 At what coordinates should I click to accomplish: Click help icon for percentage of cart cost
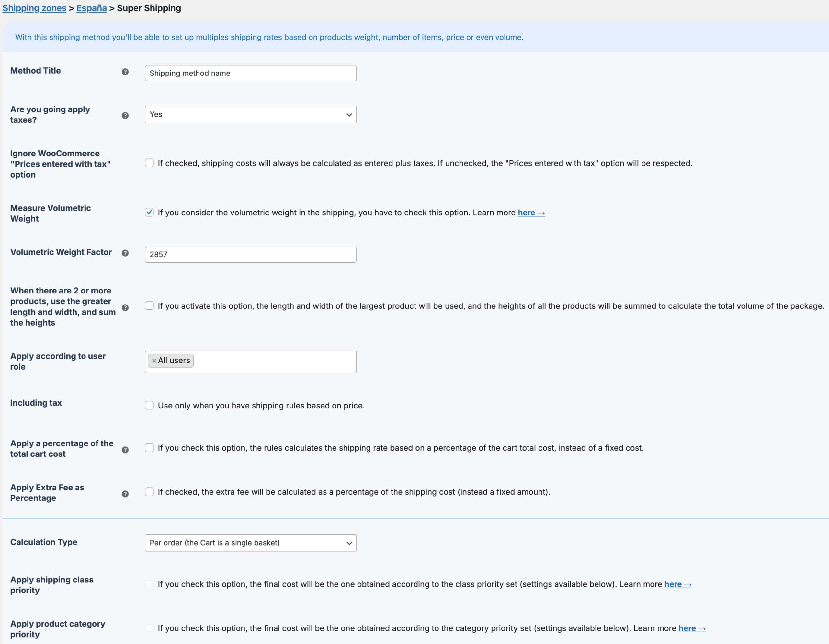(x=125, y=450)
